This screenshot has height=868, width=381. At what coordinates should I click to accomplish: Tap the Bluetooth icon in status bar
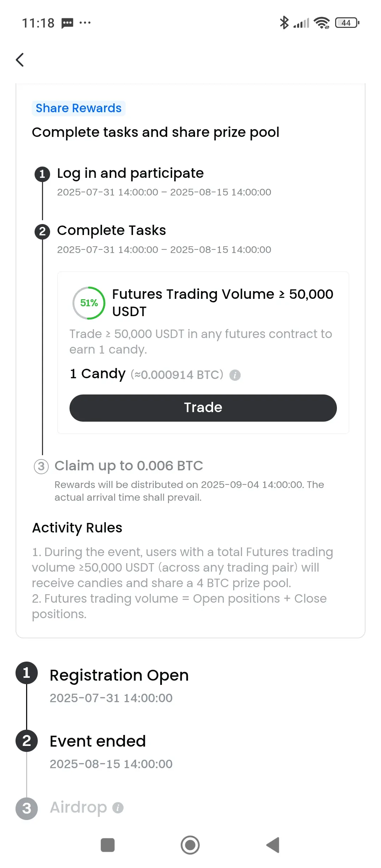click(x=284, y=23)
